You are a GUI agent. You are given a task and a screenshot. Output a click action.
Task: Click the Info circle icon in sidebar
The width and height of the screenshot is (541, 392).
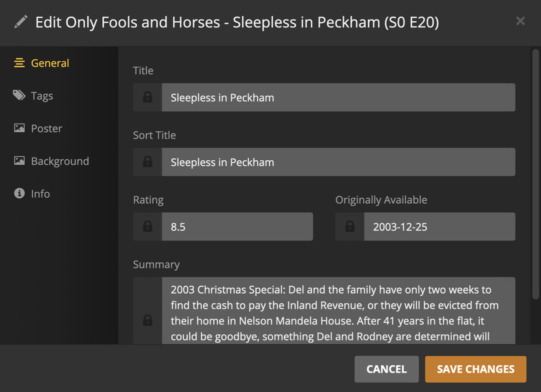tap(20, 193)
